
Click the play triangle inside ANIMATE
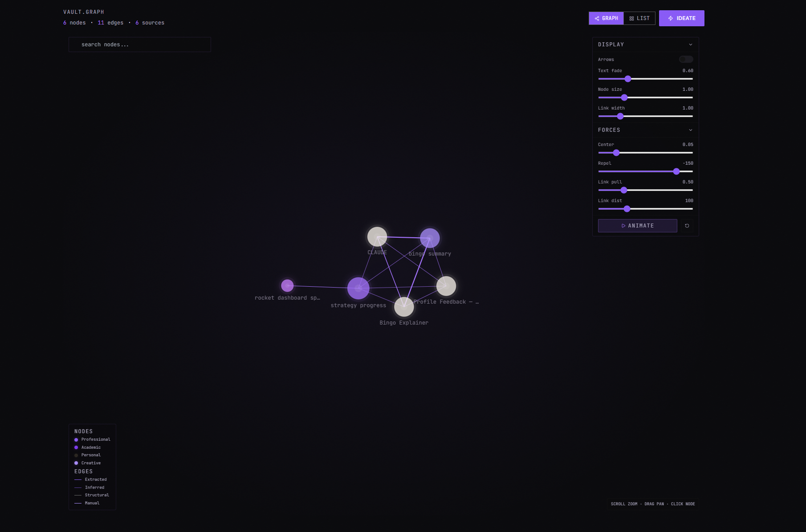point(624,226)
